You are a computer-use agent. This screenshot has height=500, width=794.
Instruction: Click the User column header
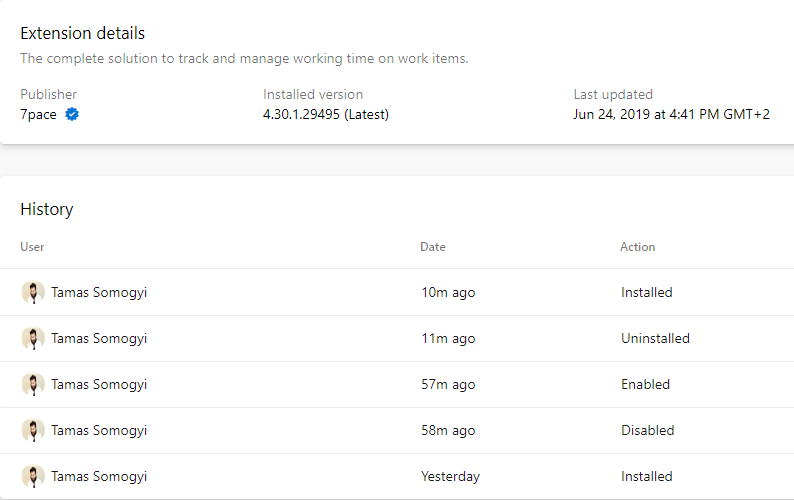[32, 247]
